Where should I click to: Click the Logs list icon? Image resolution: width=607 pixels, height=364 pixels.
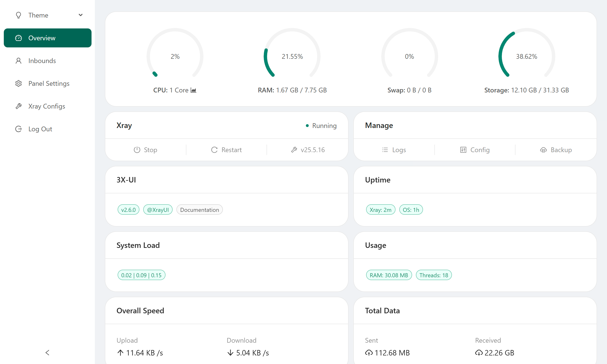[385, 150]
